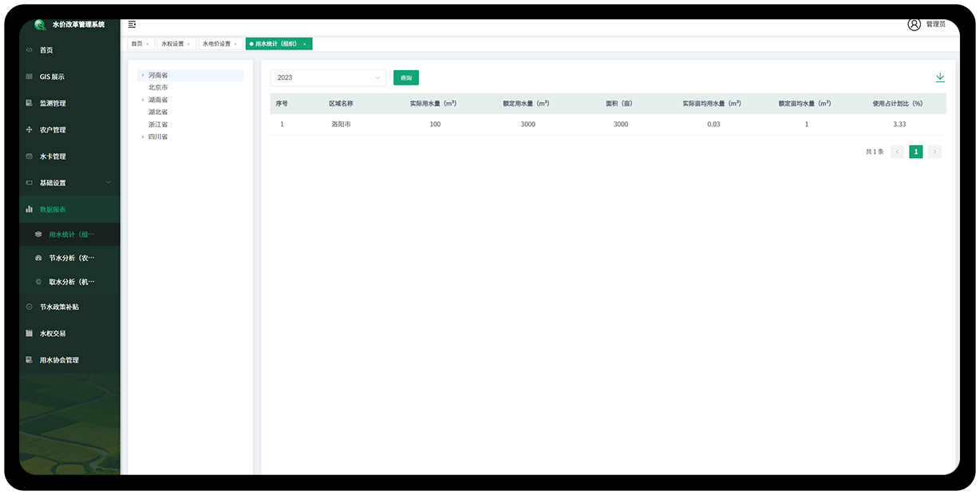Expand the 基础设置 menu chevron
This screenshot has width=980, height=495.
(x=109, y=183)
